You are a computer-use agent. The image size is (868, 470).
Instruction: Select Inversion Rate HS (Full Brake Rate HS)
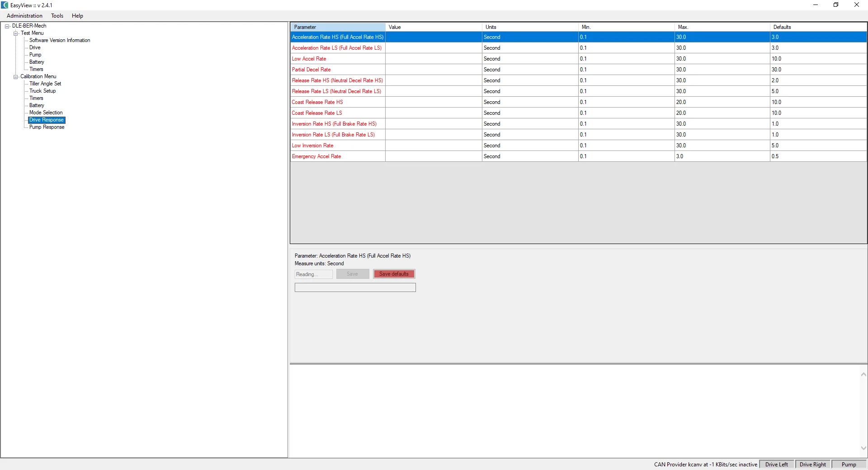point(338,124)
